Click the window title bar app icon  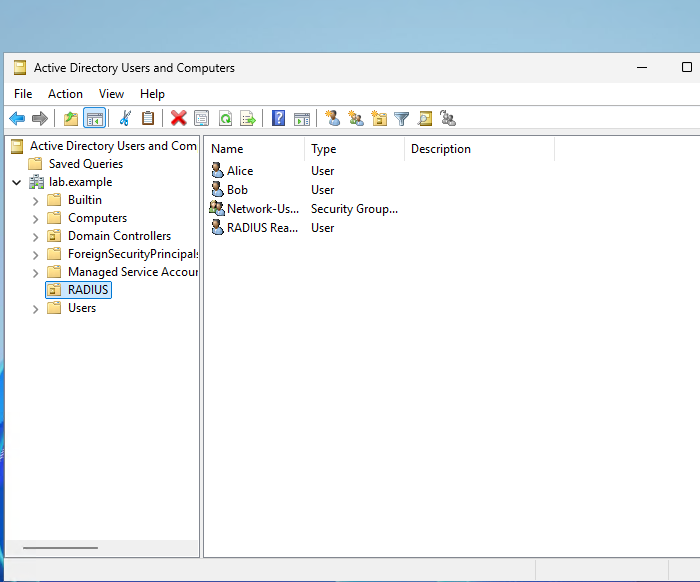tap(20, 67)
